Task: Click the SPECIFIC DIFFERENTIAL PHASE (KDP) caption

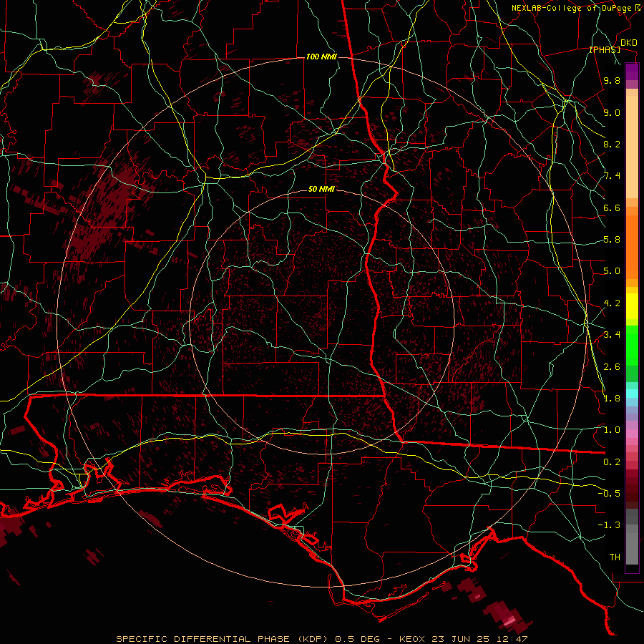Action: pyautogui.click(x=222, y=639)
